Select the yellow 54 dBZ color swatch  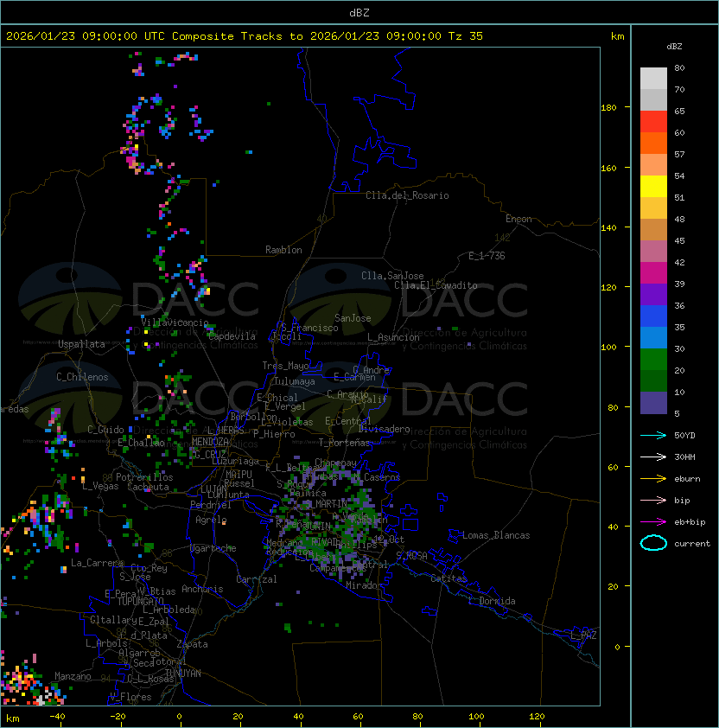[653, 187]
